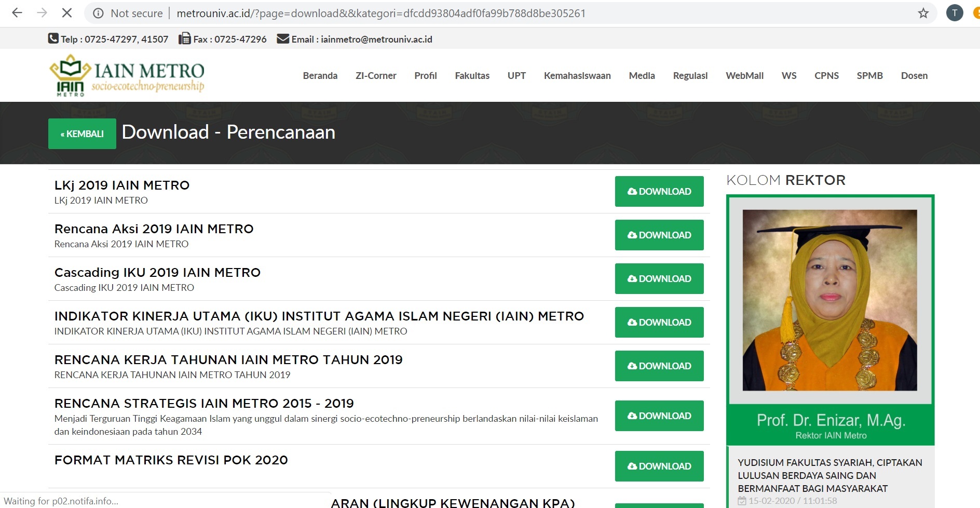Click the browser profile avatar icon
The width and height of the screenshot is (980, 508).
click(x=955, y=13)
